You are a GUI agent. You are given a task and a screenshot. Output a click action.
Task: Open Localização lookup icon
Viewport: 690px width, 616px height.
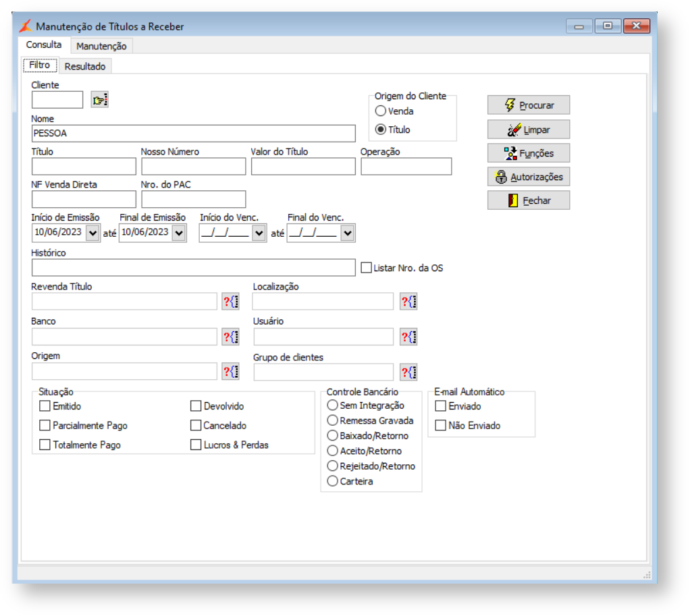coord(409,302)
